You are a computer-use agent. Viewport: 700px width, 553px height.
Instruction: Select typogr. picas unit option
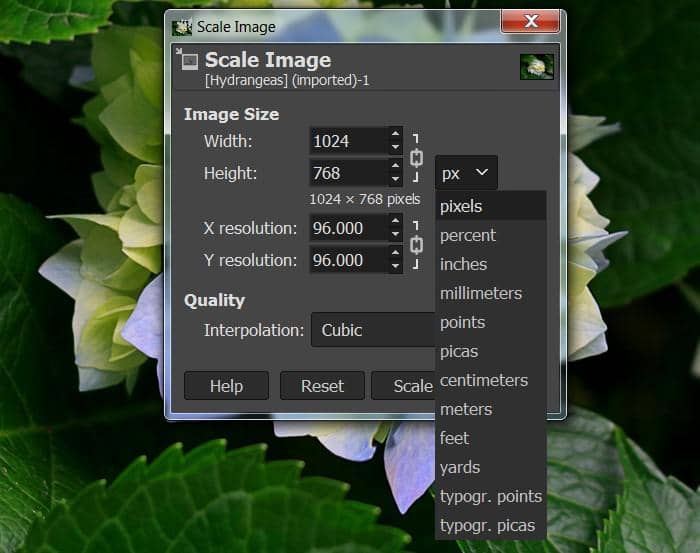tap(491, 525)
